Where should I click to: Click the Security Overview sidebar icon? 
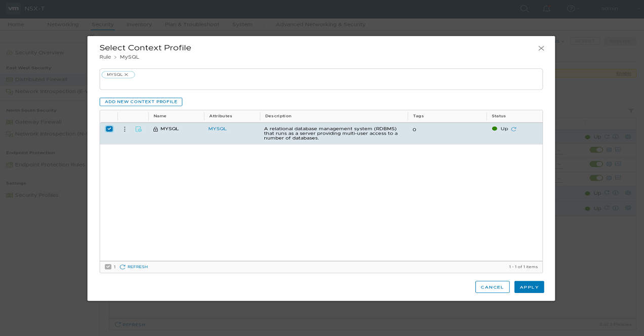9,53
